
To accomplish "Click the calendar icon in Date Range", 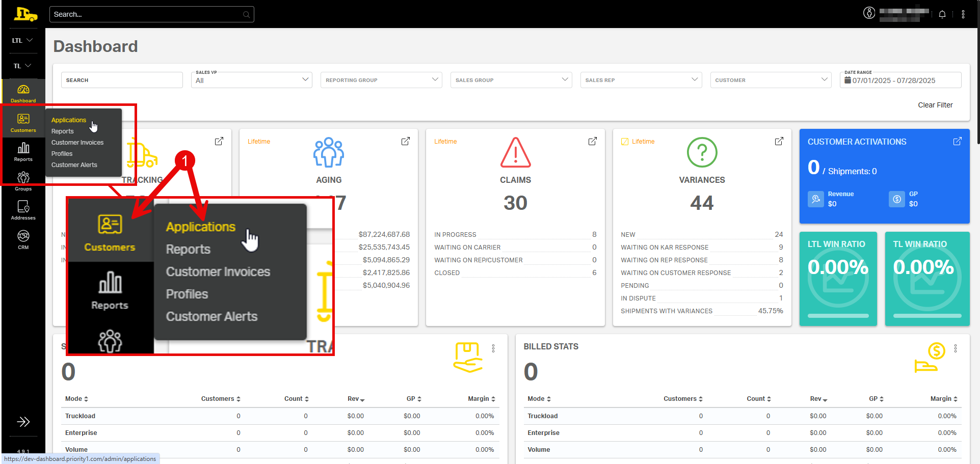I will click(x=848, y=80).
